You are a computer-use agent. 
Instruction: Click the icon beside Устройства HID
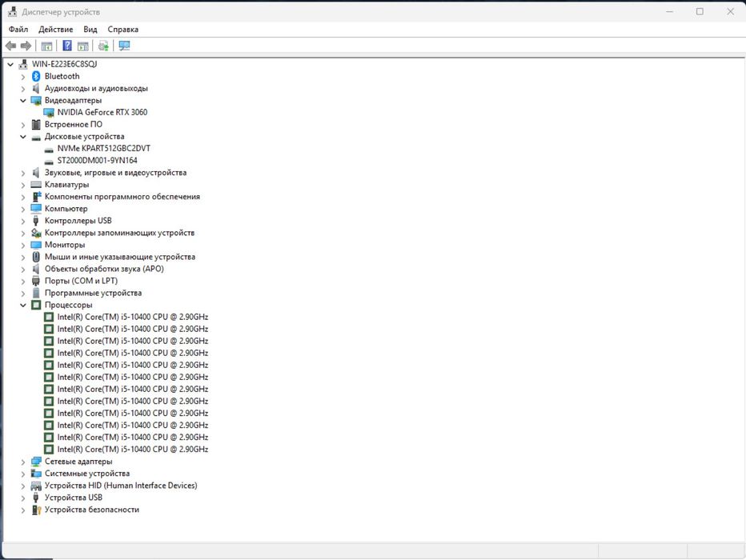coord(36,486)
